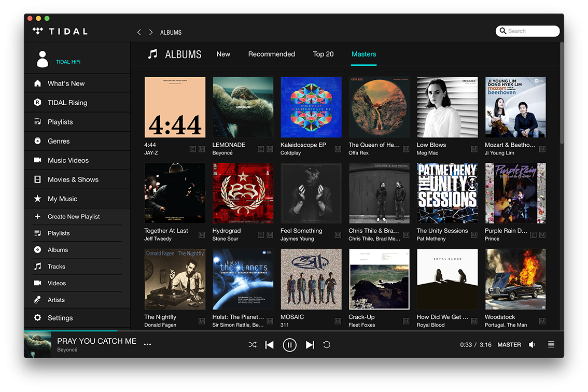Pause the current song

tap(289, 345)
